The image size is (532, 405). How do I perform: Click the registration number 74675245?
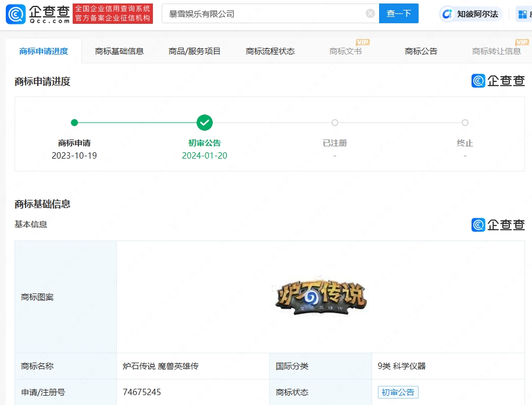coord(142,392)
